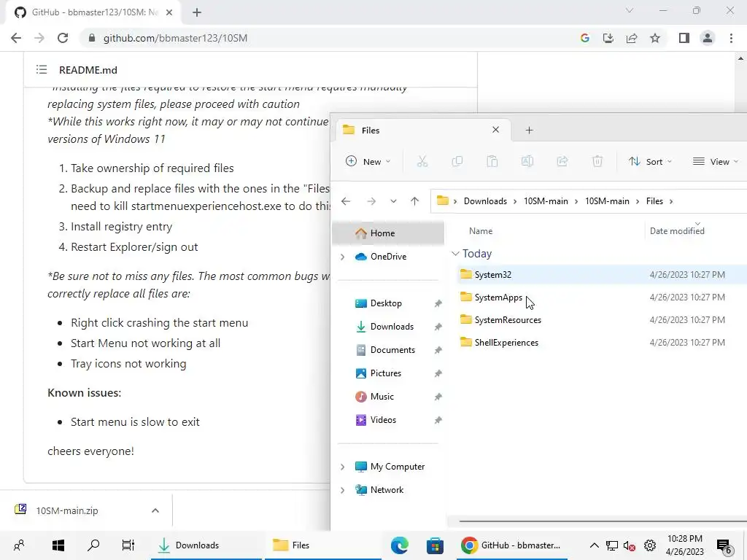This screenshot has height=560, width=747.
Task: Open Microsoft Store from taskbar
Action: point(435,545)
